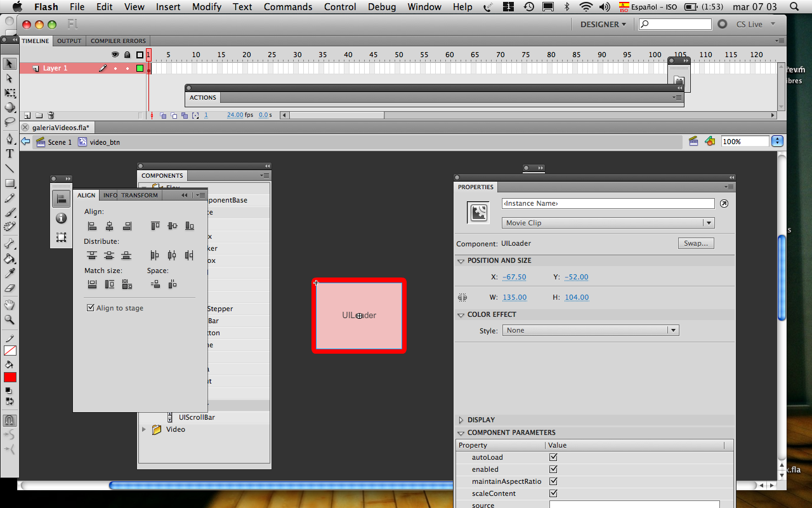Click the X position value -67.50
The width and height of the screenshot is (812, 508).
[x=514, y=277]
